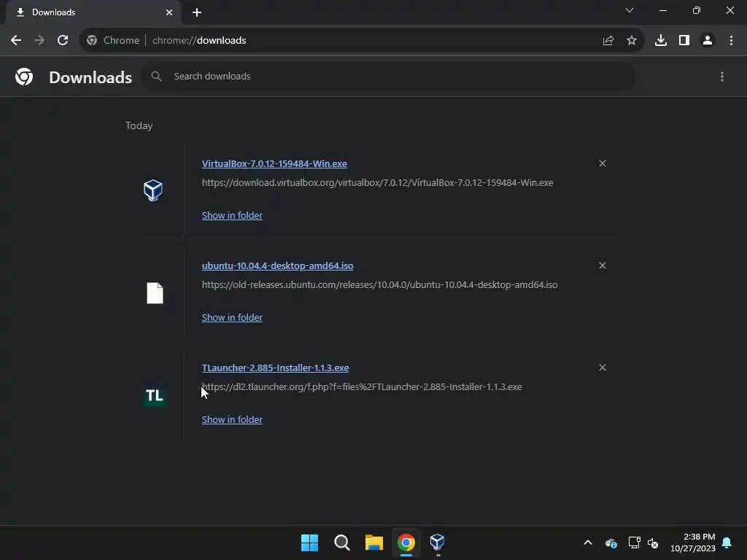Close the Downloads tab
Screen dimensions: 747x560
tap(169, 12)
